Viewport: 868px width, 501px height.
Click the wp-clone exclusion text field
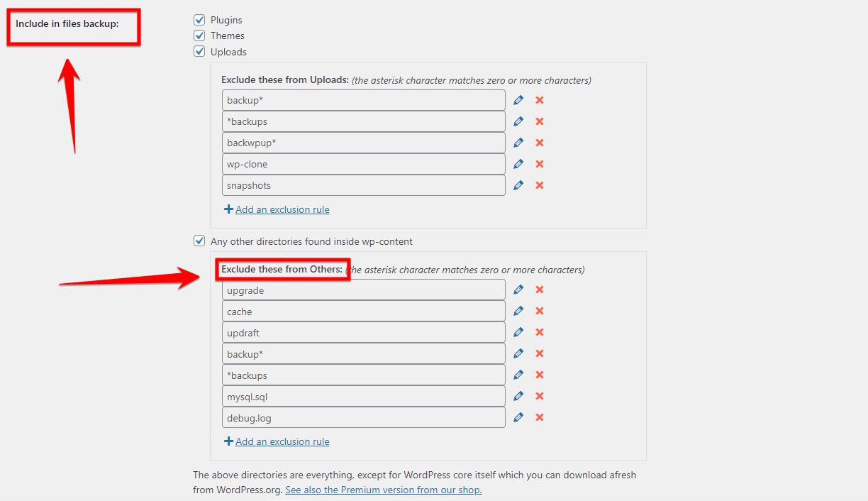(x=363, y=164)
